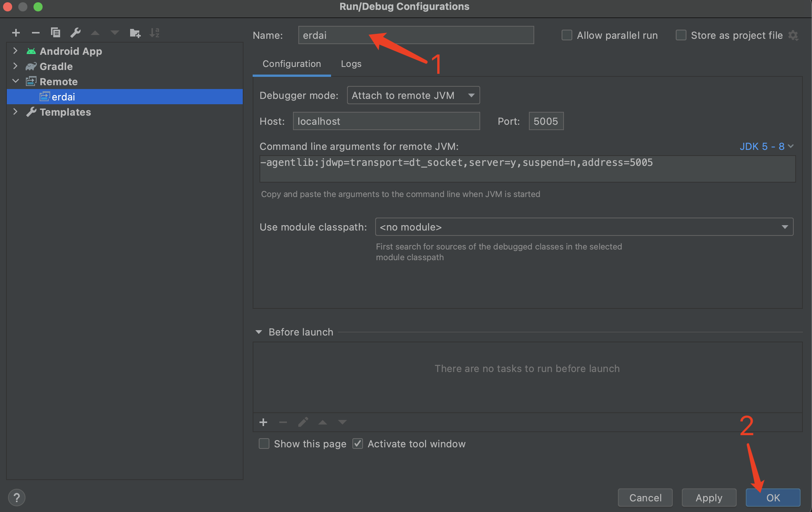Tick the Show this page checkbox
Screen dimensions: 812x512
coord(264,444)
